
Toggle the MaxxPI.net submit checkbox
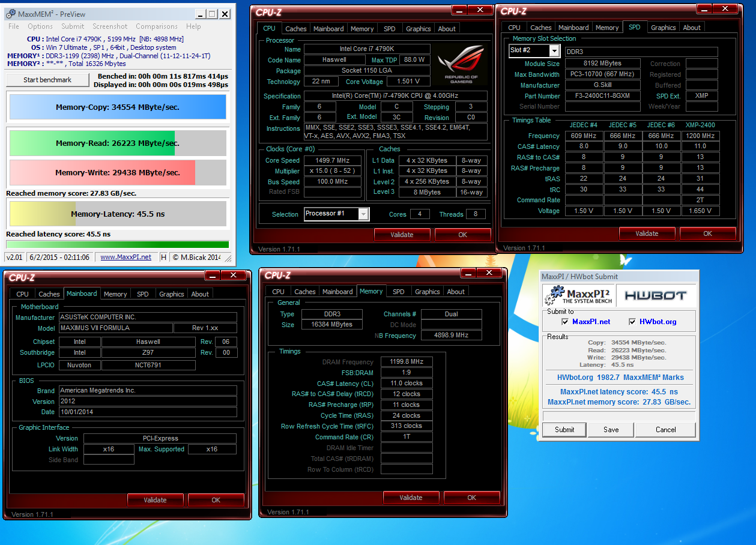(x=565, y=322)
